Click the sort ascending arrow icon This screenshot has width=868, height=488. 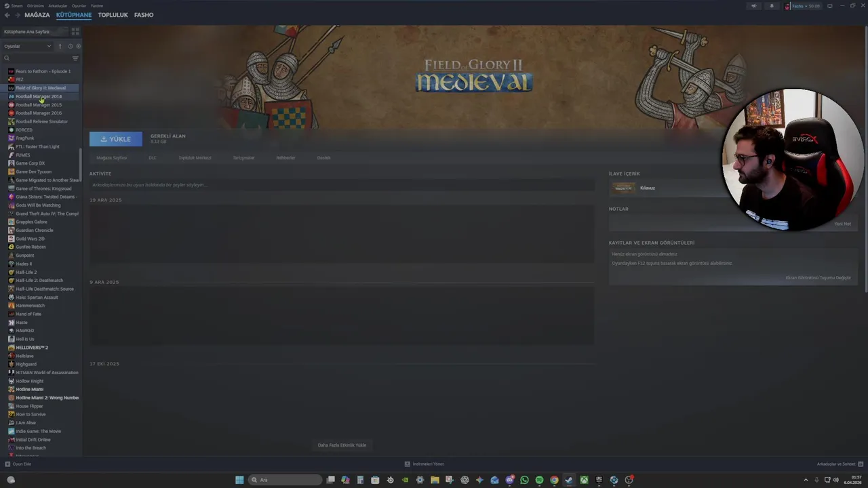pyautogui.click(x=60, y=46)
